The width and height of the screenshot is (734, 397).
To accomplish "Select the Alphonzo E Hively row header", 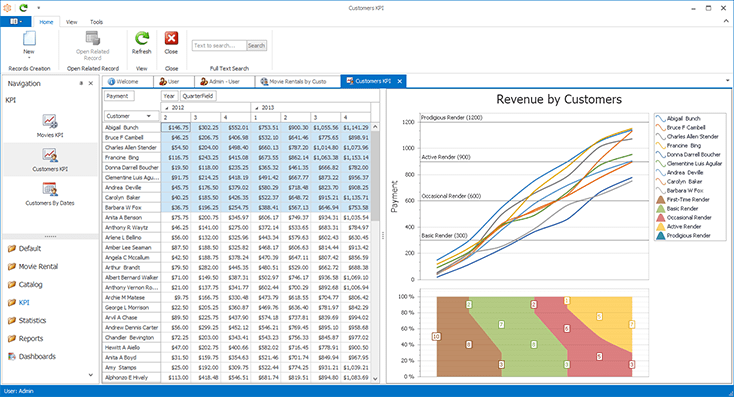I will 132,377.
